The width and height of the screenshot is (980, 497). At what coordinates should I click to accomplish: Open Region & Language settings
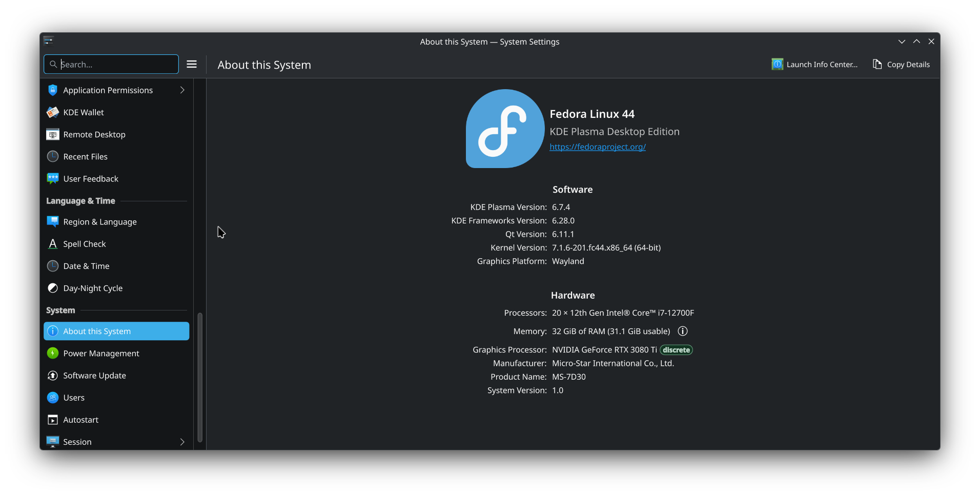pyautogui.click(x=116, y=221)
